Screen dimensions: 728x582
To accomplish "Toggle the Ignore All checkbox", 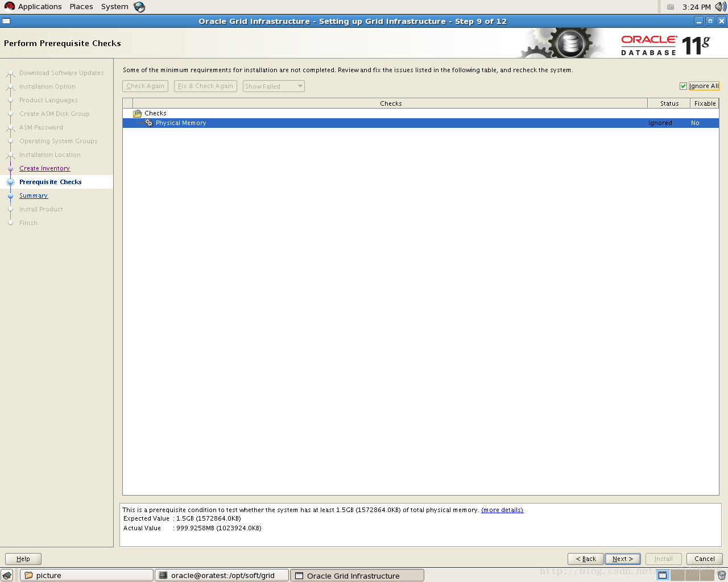I will 684,86.
